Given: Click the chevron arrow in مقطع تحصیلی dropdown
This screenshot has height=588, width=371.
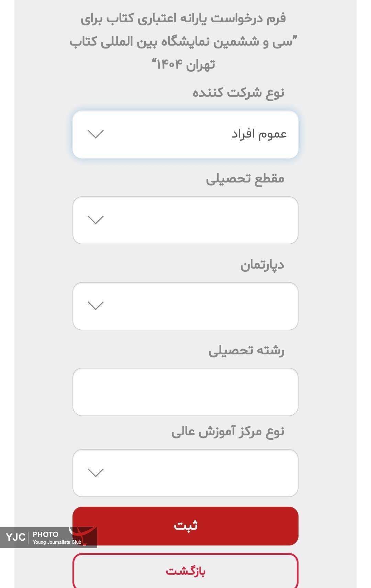Looking at the screenshot, I should (95, 220).
